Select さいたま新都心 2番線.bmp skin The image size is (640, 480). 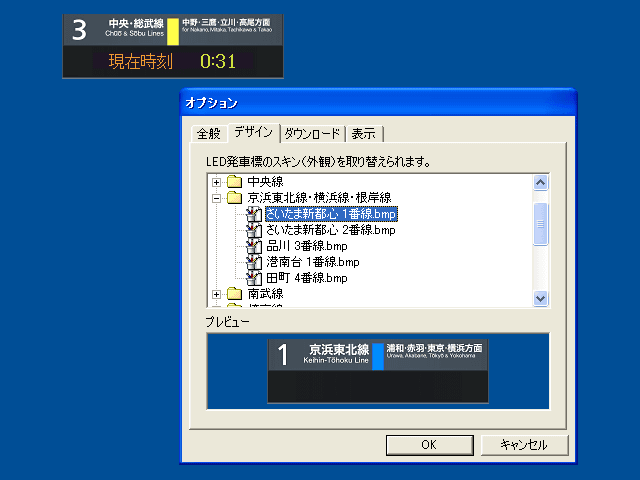point(331,230)
